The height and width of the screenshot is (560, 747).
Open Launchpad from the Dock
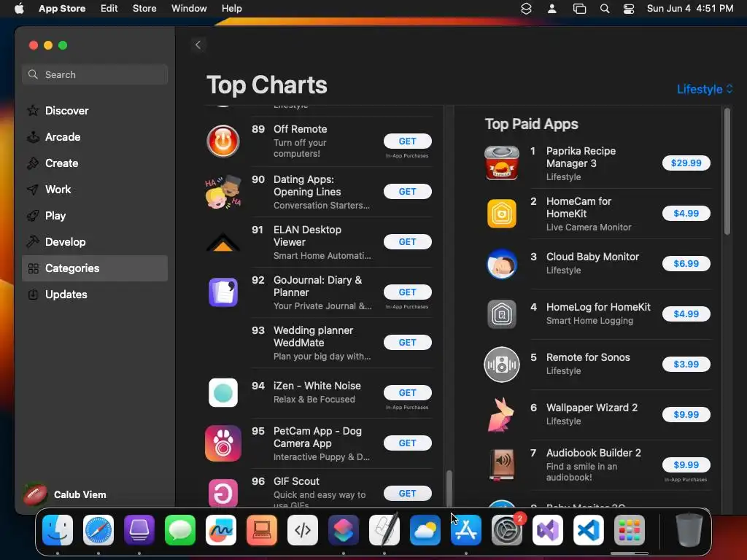[630, 530]
